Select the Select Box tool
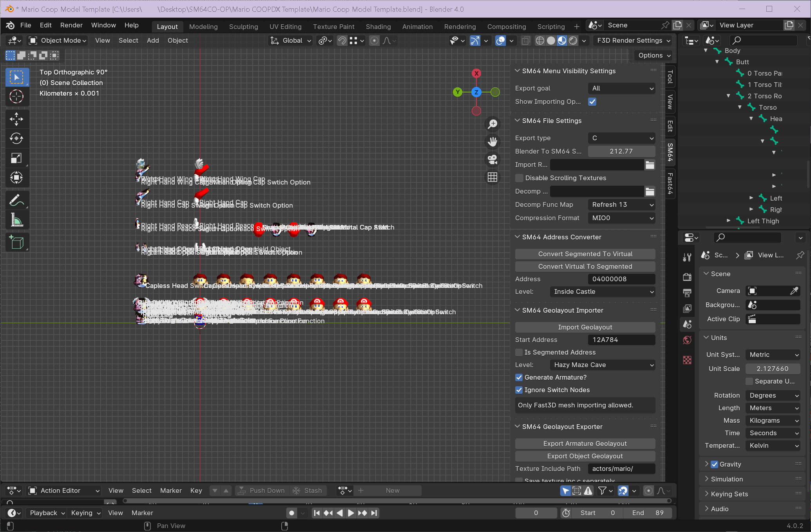 (x=16, y=77)
